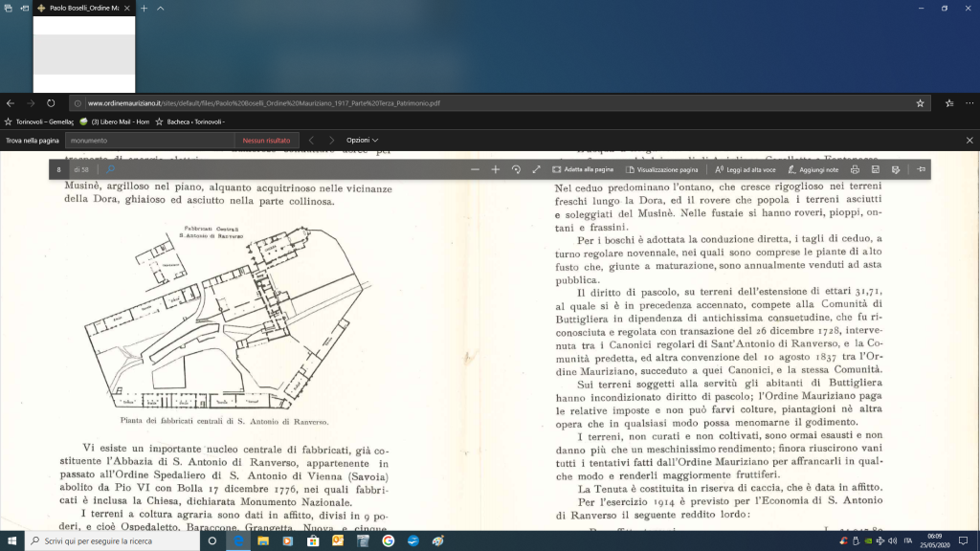Image resolution: width=980 pixels, height=551 pixels.
Task: Click the S. Antonio di Ranverso plan image
Action: click(227, 317)
